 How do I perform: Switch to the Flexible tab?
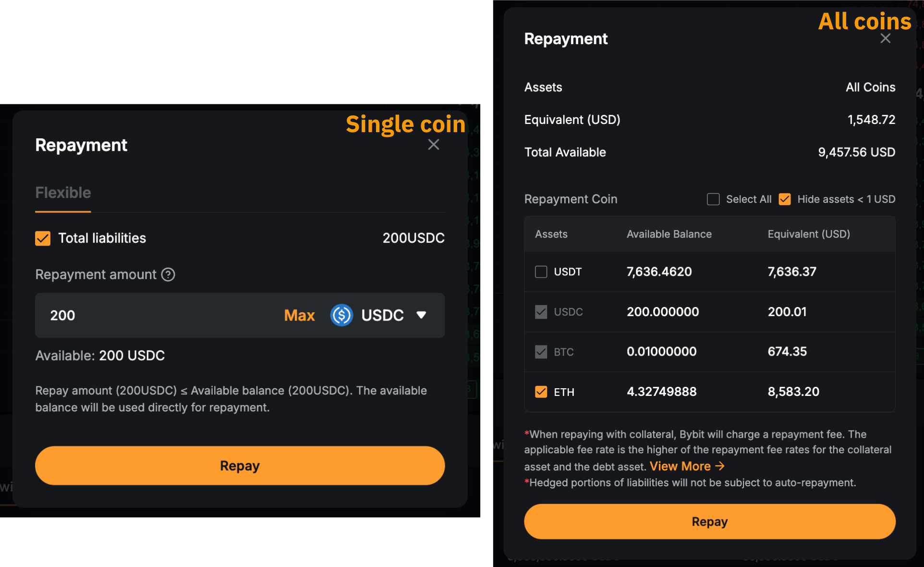tap(63, 193)
